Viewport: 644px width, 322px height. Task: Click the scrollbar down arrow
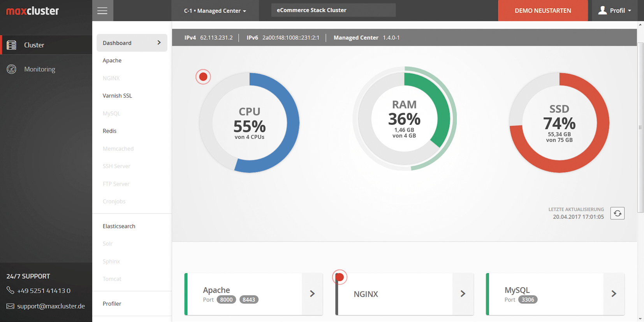pos(640,319)
